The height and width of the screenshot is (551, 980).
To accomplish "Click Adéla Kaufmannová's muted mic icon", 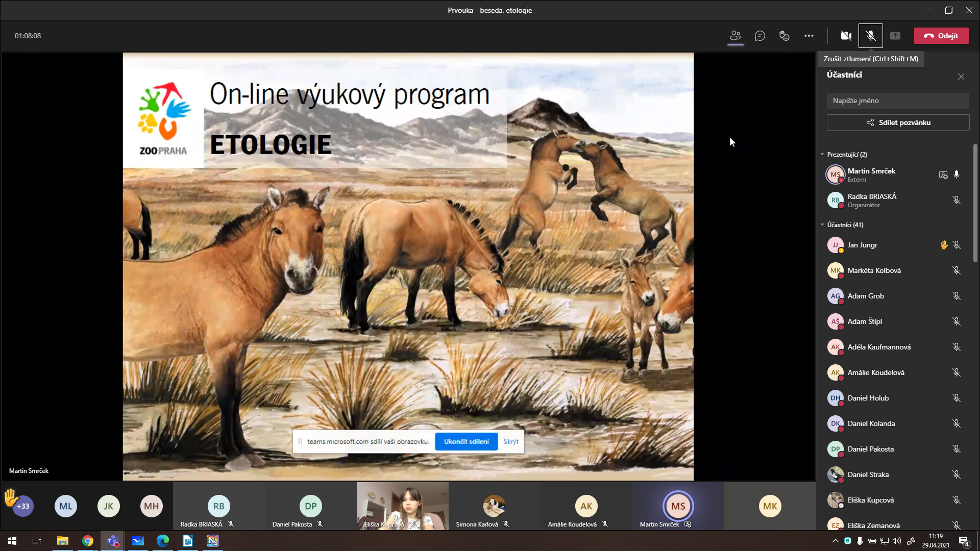I will pos(957,347).
